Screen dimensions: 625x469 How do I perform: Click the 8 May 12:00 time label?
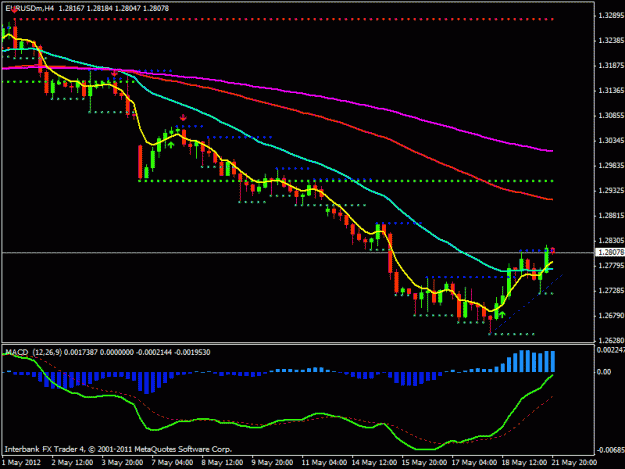[x=222, y=463]
